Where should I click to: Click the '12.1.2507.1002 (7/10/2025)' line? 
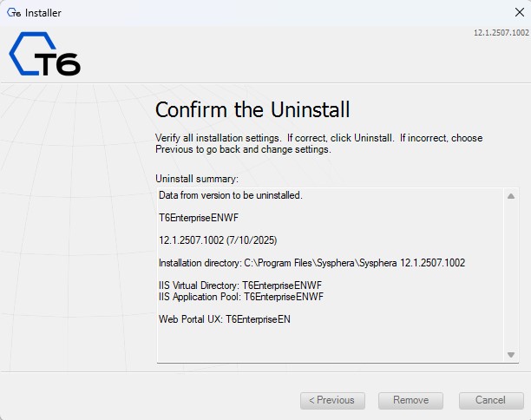(x=218, y=240)
